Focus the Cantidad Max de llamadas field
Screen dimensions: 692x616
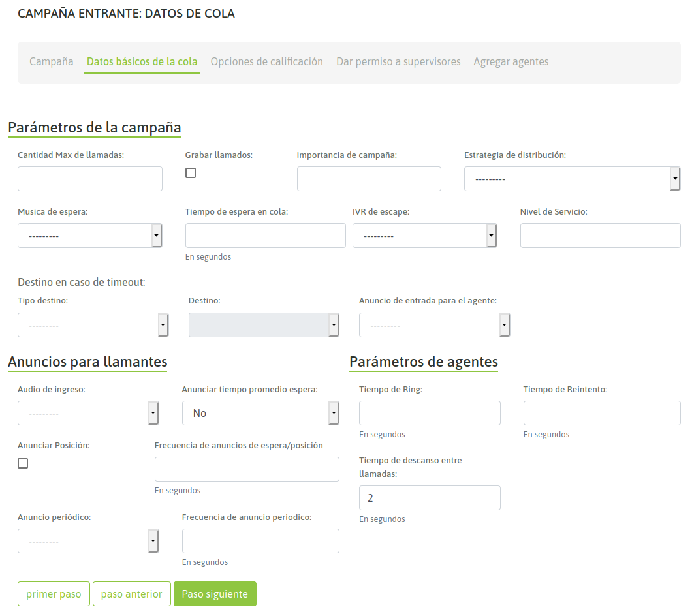coord(90,179)
